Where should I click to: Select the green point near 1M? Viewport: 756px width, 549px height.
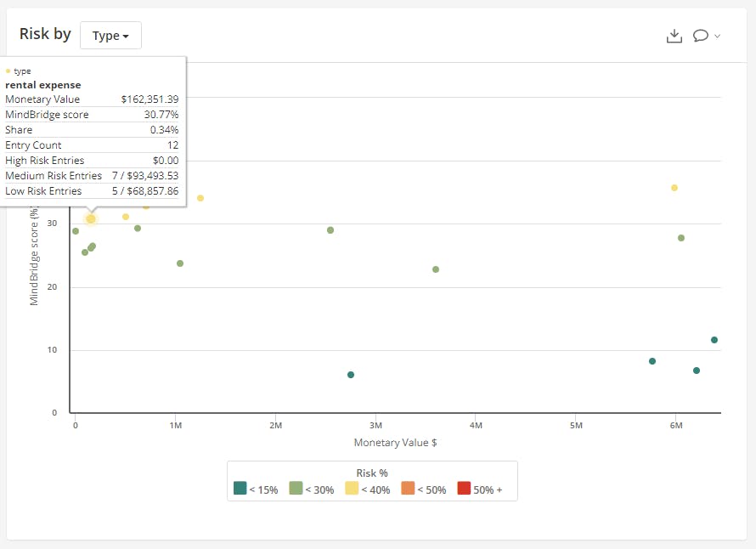click(x=180, y=263)
